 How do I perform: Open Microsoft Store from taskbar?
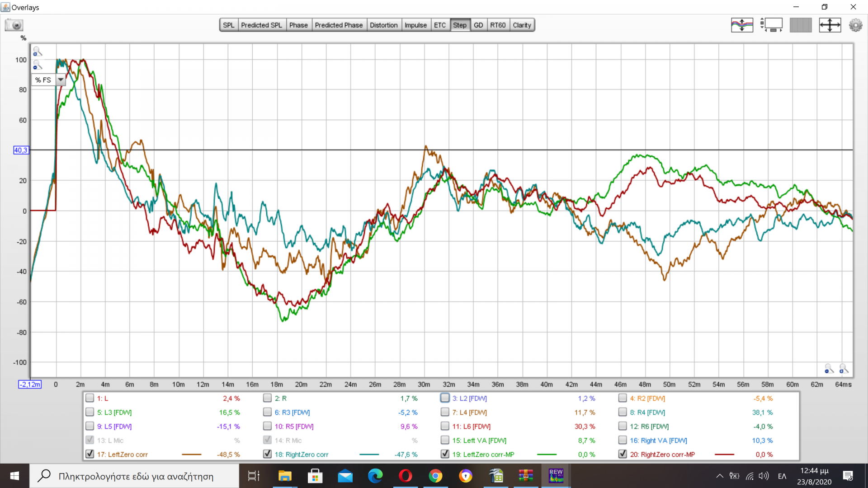315,476
